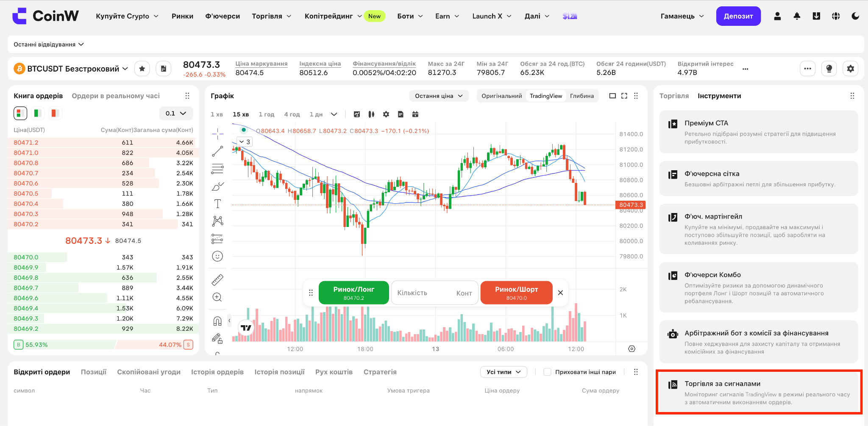Open the Fibonacci retracement lines tool
Viewport: 868px width, 426px height.
[x=217, y=169]
